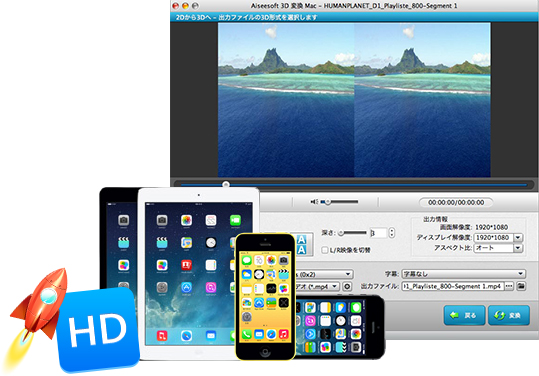Open the output folder icon
The image size is (539, 376).
521,286
